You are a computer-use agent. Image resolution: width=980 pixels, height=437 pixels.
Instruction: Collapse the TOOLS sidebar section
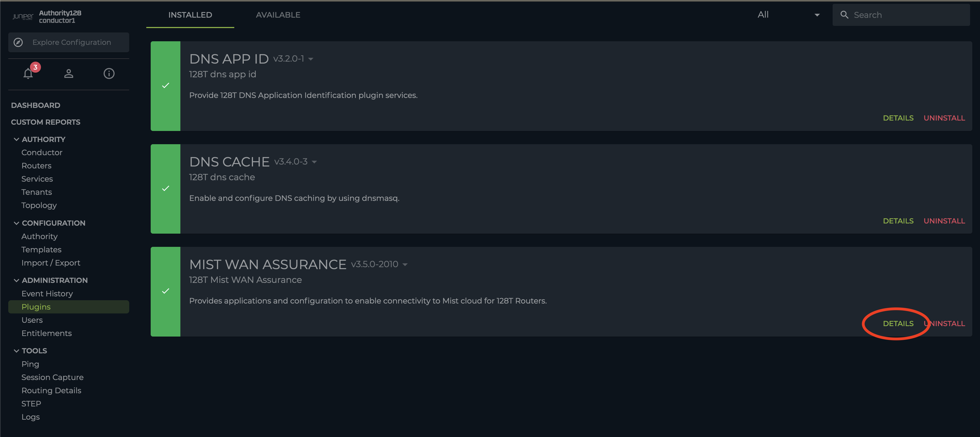(x=16, y=351)
